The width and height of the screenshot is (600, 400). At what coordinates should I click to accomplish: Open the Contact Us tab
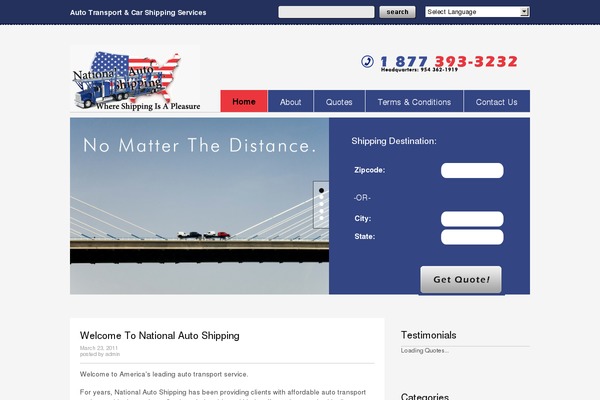(x=497, y=102)
